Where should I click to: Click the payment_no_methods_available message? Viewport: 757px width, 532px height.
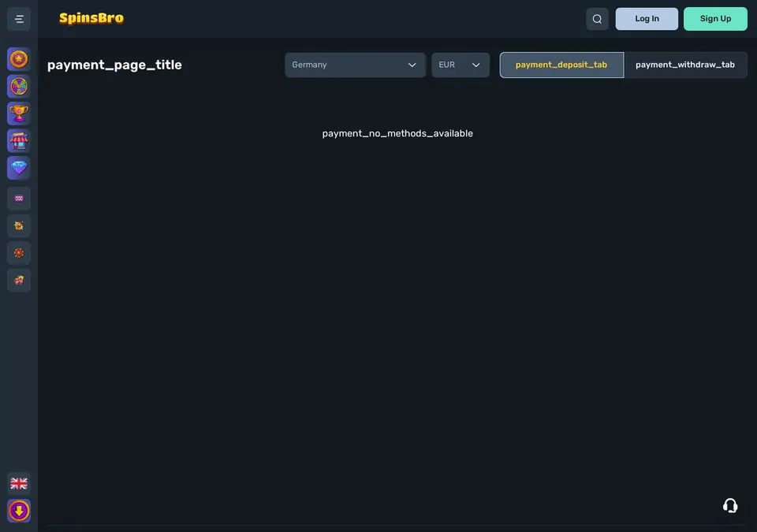coord(397,134)
